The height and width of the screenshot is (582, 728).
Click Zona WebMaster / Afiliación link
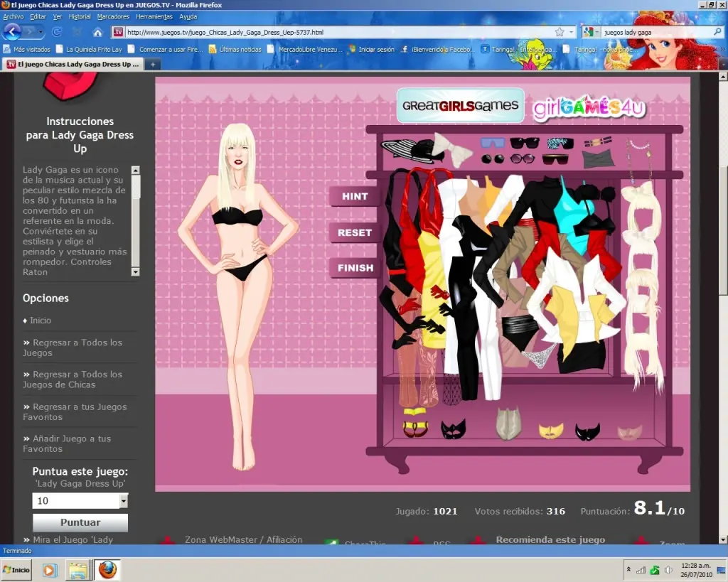point(243,539)
